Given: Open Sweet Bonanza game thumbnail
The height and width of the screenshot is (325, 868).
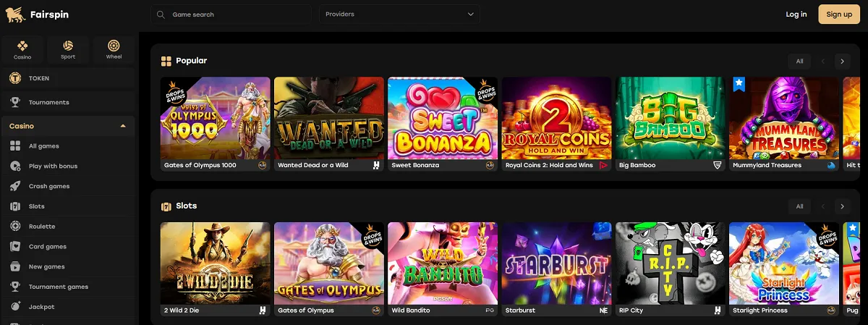Looking at the screenshot, I should [443, 118].
